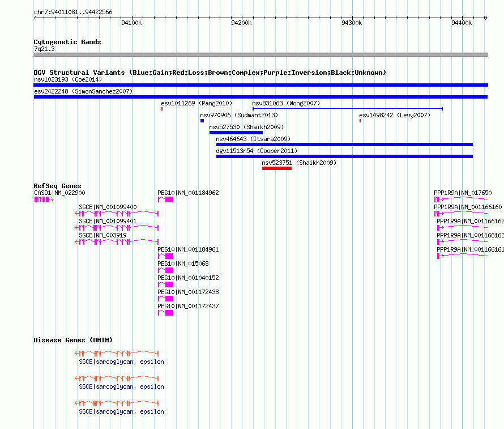The height and width of the screenshot is (429, 504).
Task: Click the PEG10|NM_001184961 gene glyph
Action: coord(165,256)
